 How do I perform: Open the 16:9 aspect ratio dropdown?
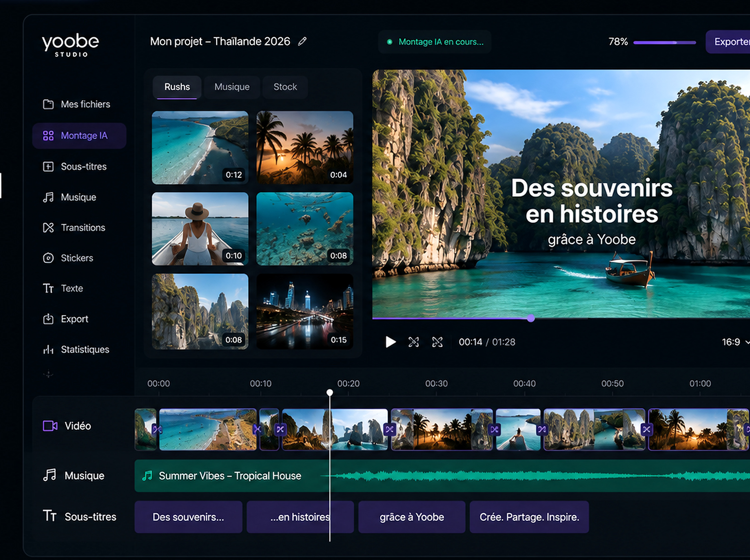coord(735,342)
